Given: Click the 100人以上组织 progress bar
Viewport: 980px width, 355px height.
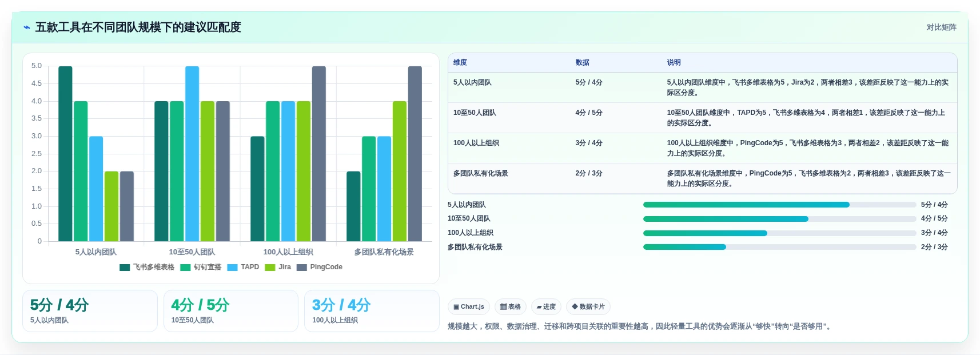Looking at the screenshot, I should [x=779, y=233].
